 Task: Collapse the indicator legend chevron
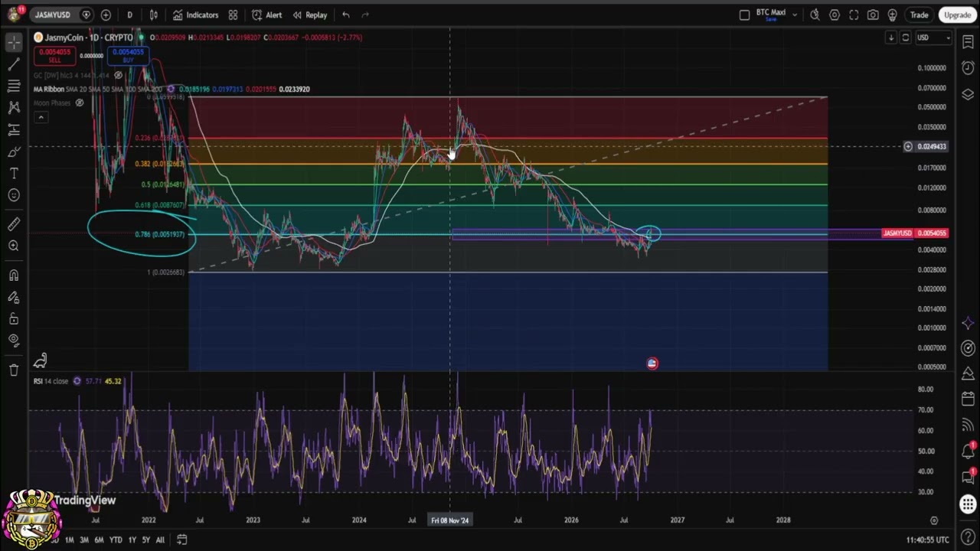pos(41,117)
